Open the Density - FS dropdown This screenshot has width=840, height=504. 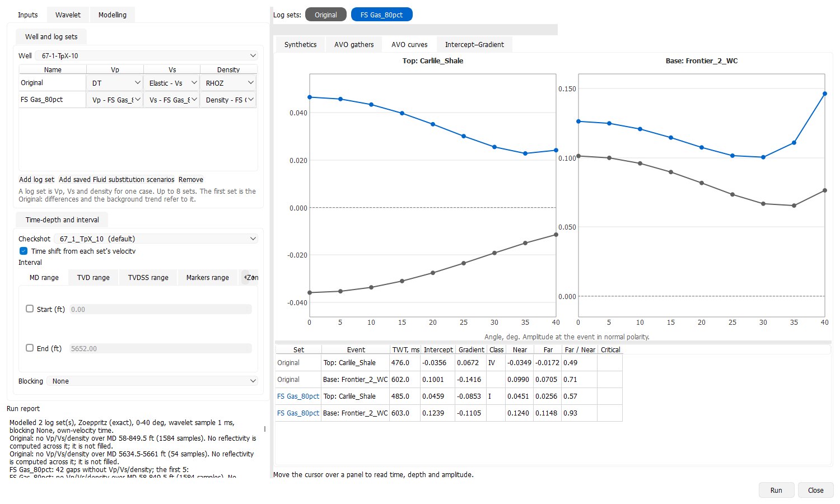229,100
